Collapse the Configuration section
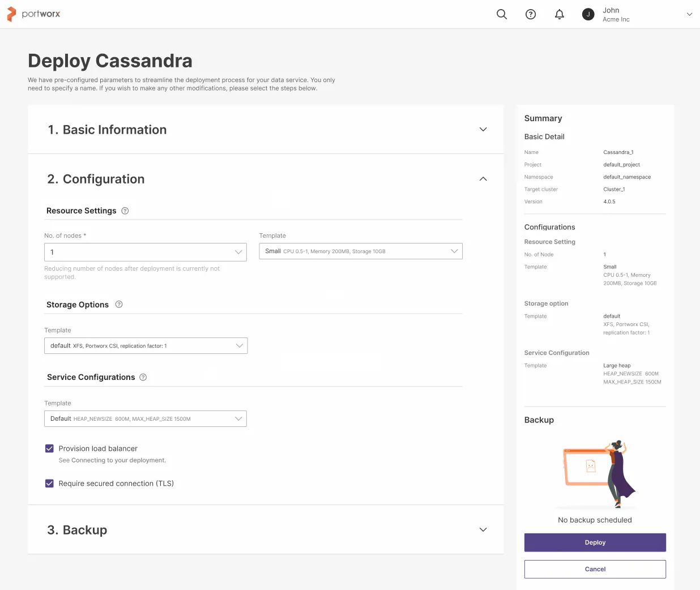Screen dimensions: 700x590 (483, 179)
